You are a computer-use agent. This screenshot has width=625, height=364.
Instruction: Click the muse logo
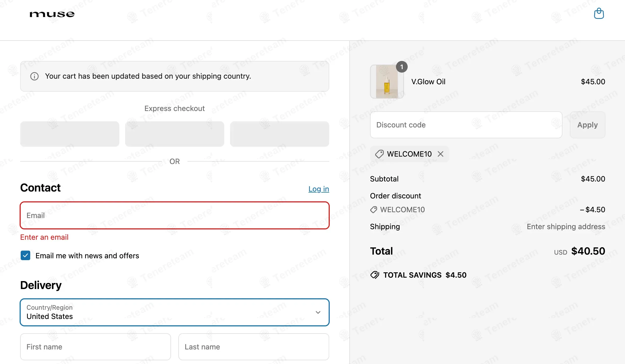tap(52, 14)
